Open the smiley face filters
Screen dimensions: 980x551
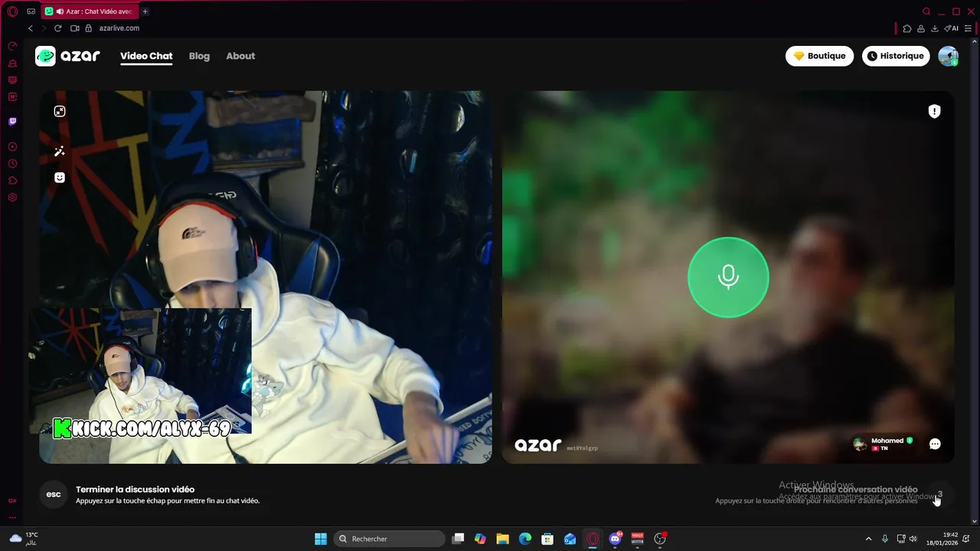pos(60,178)
